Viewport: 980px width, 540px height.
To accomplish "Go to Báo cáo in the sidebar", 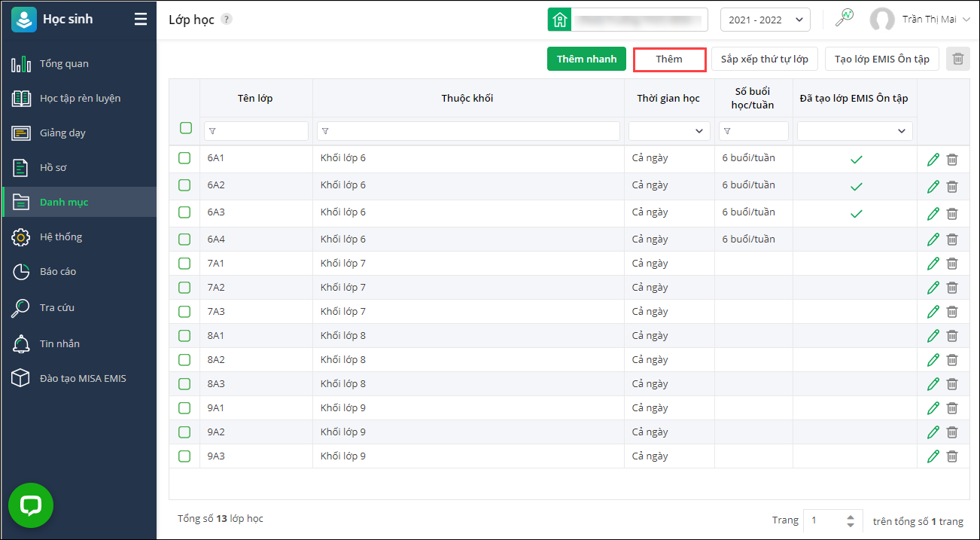I will 58,271.
